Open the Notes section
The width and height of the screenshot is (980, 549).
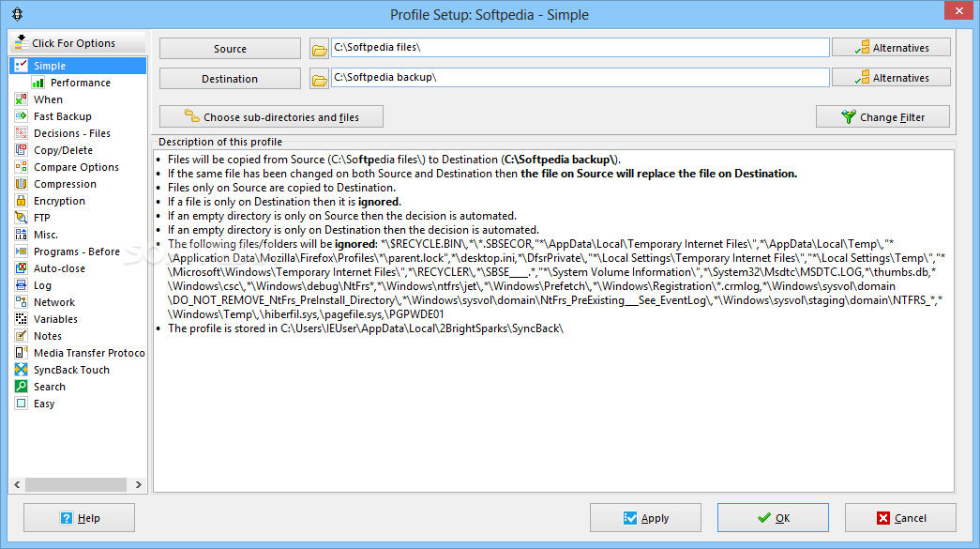click(x=48, y=336)
